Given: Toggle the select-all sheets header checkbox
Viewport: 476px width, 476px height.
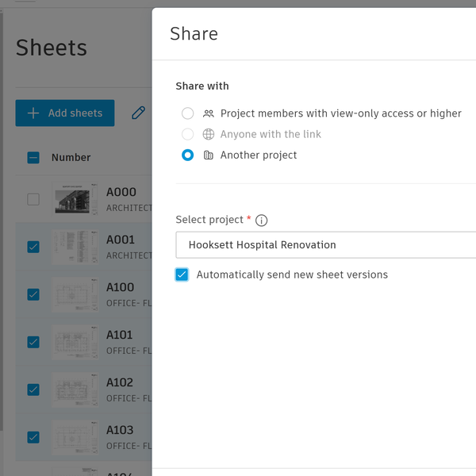Looking at the screenshot, I should pos(33,157).
